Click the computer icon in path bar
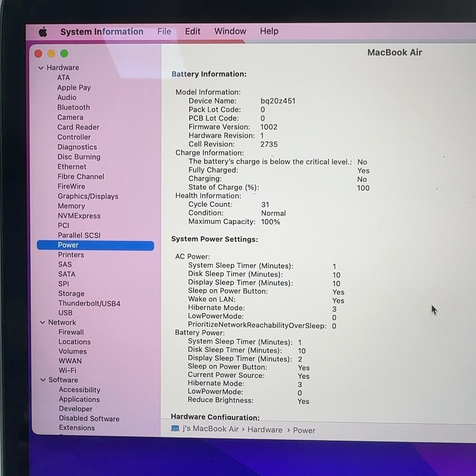 coord(175,428)
